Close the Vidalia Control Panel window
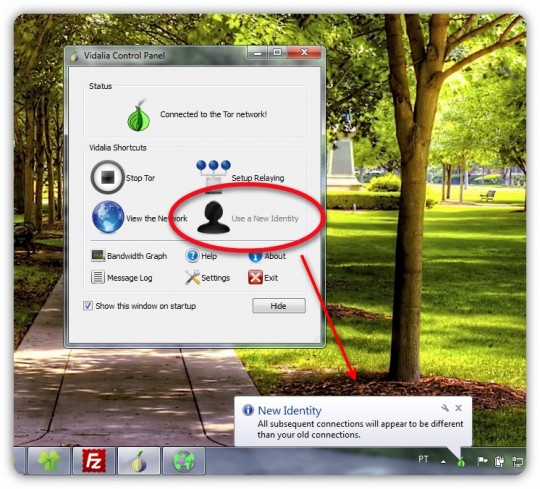 pos(304,52)
